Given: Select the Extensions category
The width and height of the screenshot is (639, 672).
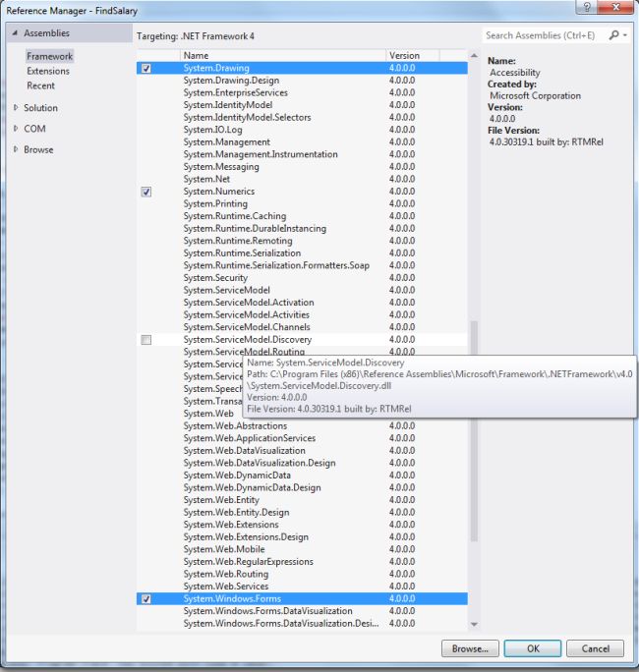Looking at the screenshot, I should pyautogui.click(x=48, y=71).
